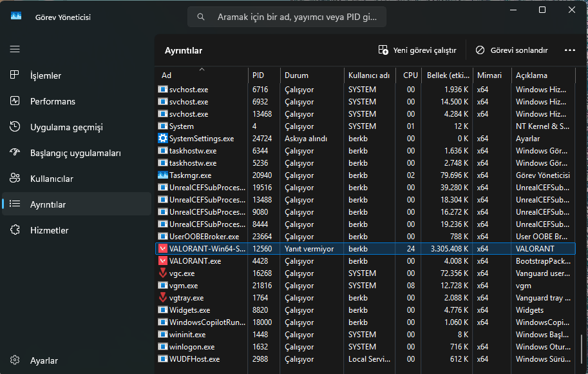Sort by the Durum column header
Image resolution: width=588 pixels, height=374 pixels.
312,75
